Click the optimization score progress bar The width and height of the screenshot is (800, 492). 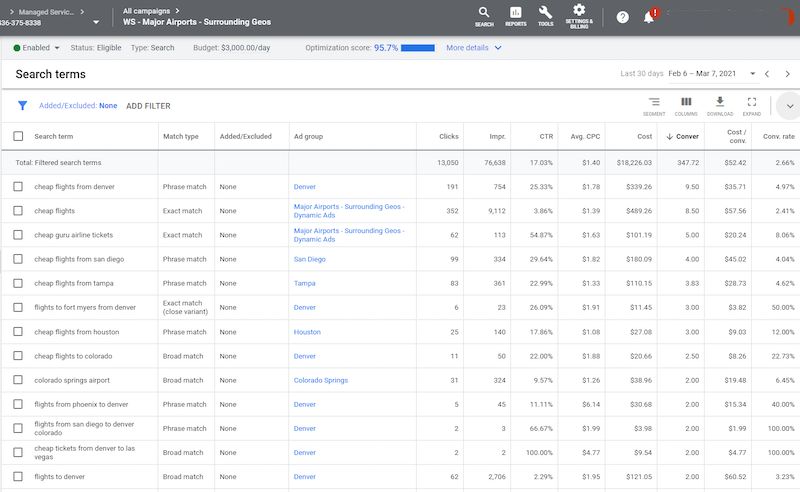tap(417, 47)
